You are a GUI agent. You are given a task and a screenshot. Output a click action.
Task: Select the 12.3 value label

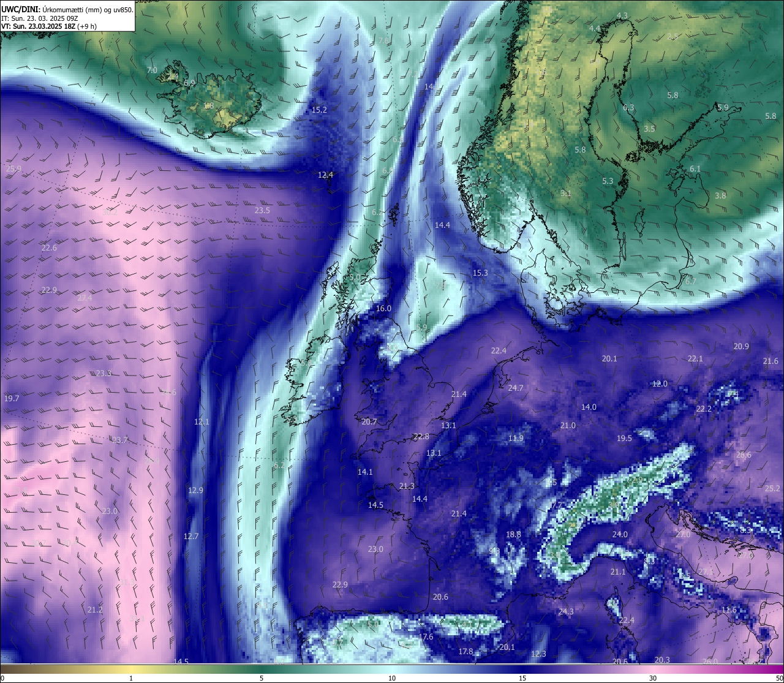tap(538, 654)
